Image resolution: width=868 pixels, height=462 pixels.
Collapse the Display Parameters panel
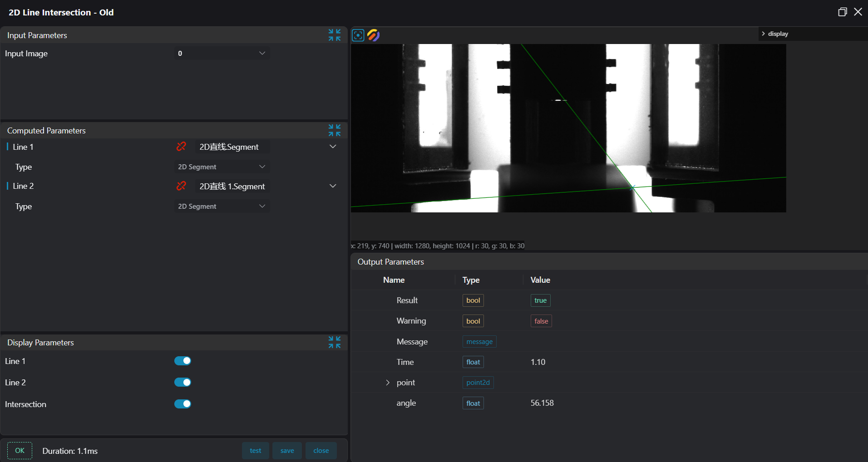click(335, 342)
